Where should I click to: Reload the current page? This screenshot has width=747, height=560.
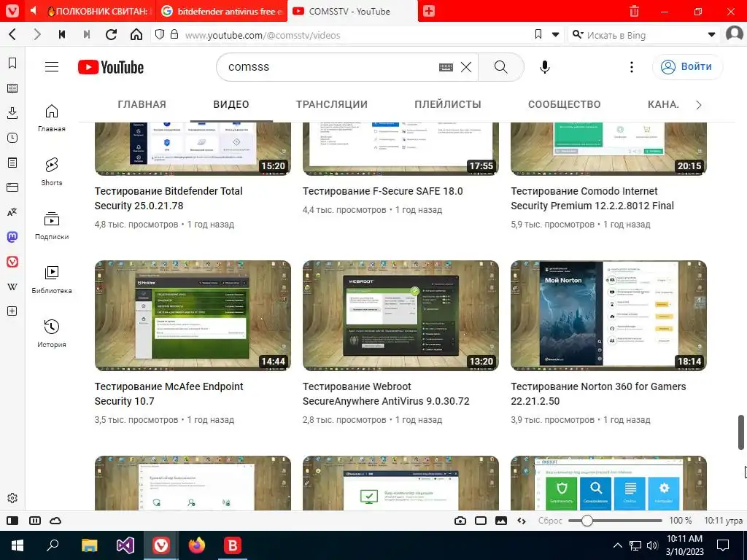pos(111,34)
